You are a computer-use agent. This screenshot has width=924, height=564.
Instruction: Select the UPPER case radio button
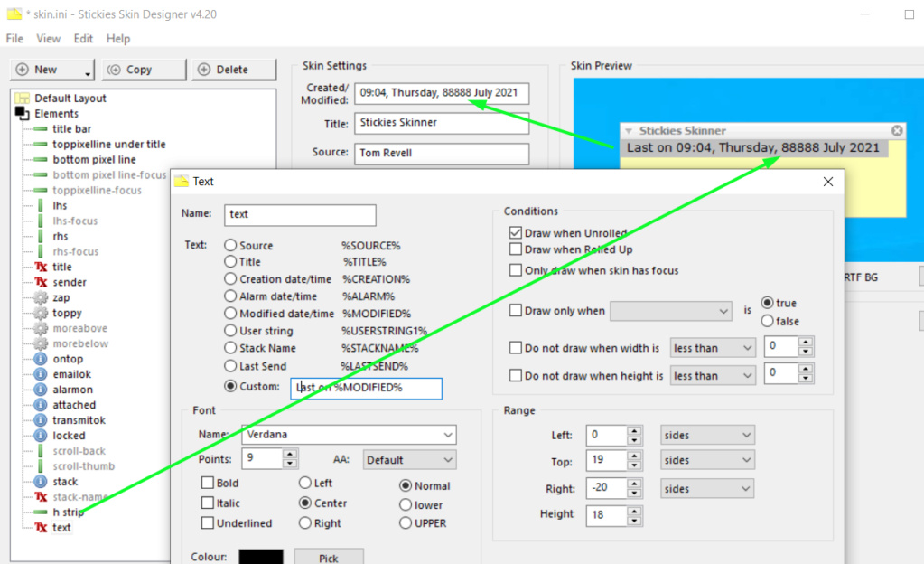406,522
